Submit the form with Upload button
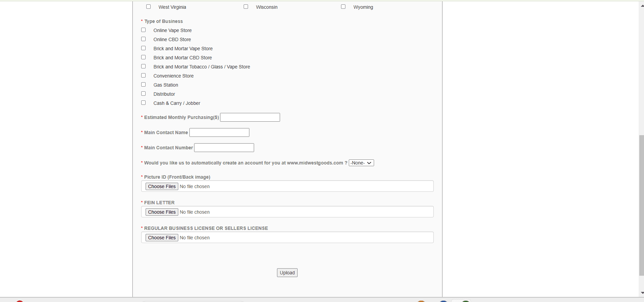 pos(287,273)
